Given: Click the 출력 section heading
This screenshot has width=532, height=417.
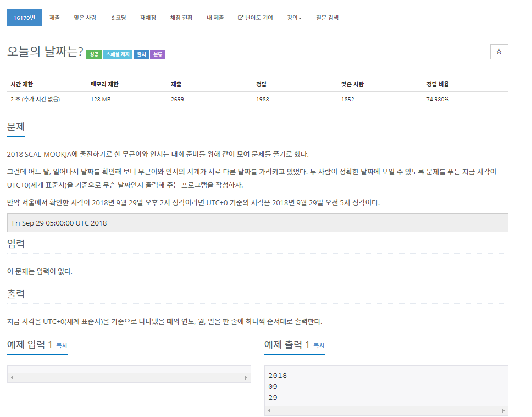Looking at the screenshot, I should 15,294.
